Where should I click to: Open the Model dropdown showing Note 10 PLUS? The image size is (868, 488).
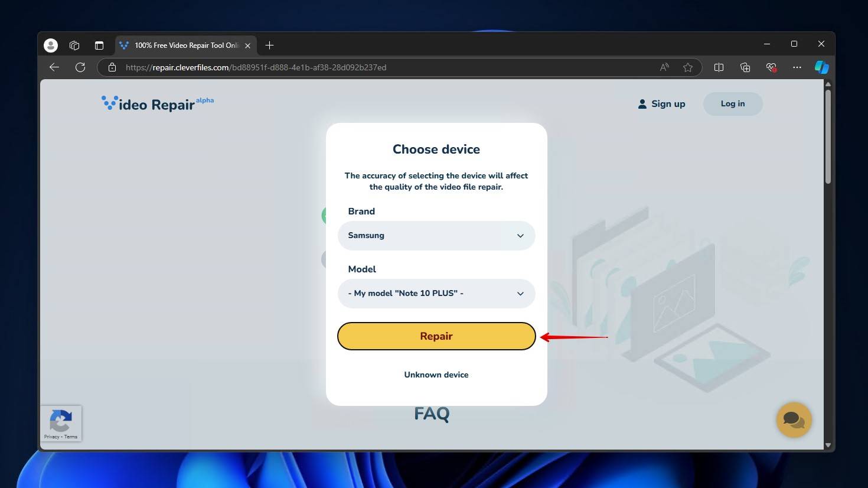(x=436, y=294)
